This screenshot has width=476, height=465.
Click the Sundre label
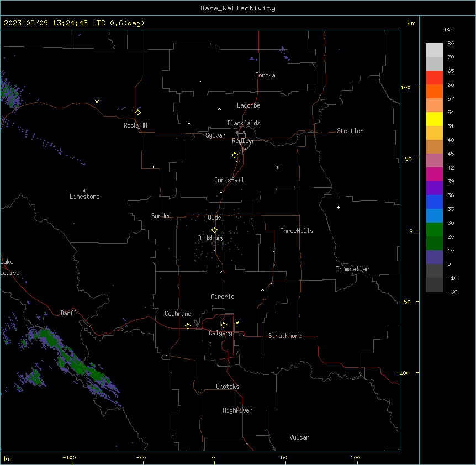point(161,216)
